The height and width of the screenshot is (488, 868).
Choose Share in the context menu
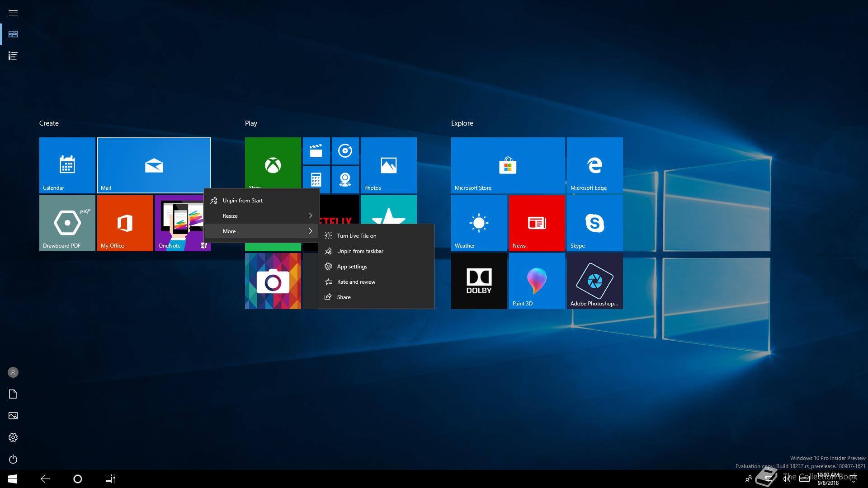pyautogui.click(x=376, y=297)
